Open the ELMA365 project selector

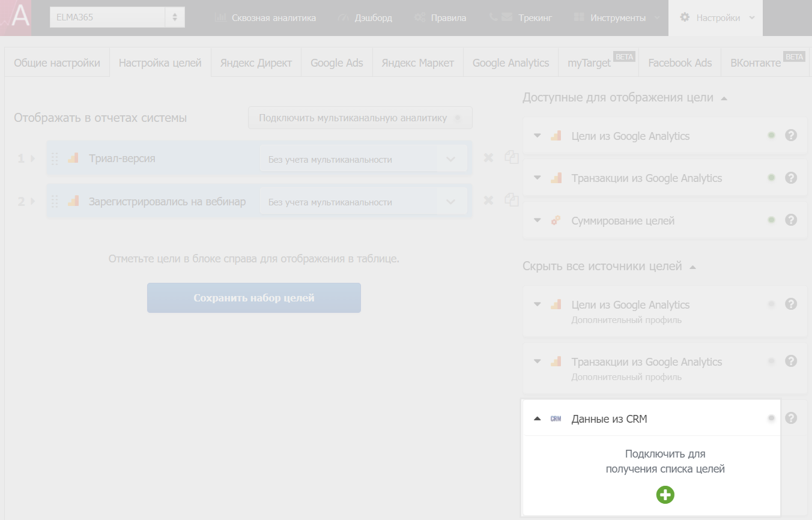click(117, 17)
